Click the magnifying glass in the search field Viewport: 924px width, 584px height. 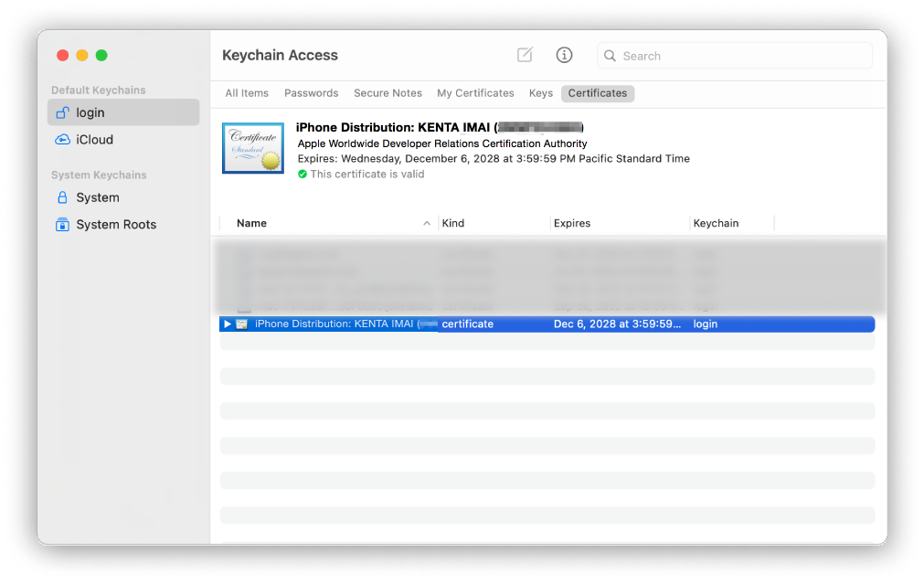pyautogui.click(x=610, y=56)
